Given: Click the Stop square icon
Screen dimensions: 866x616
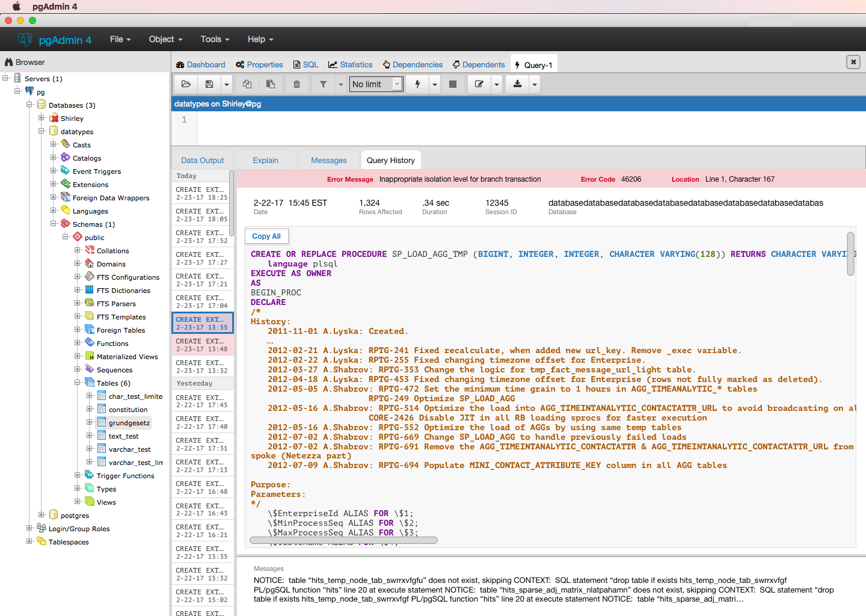Looking at the screenshot, I should pyautogui.click(x=453, y=84).
